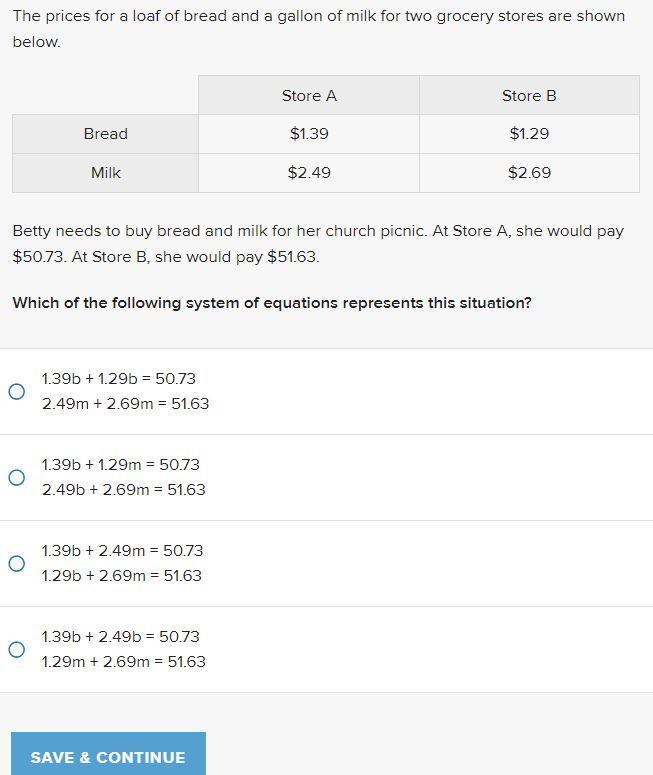This screenshot has width=653, height=775.
Task: Click the equation text 2.49b + 2.69m = 51.63
Action: 123,490
